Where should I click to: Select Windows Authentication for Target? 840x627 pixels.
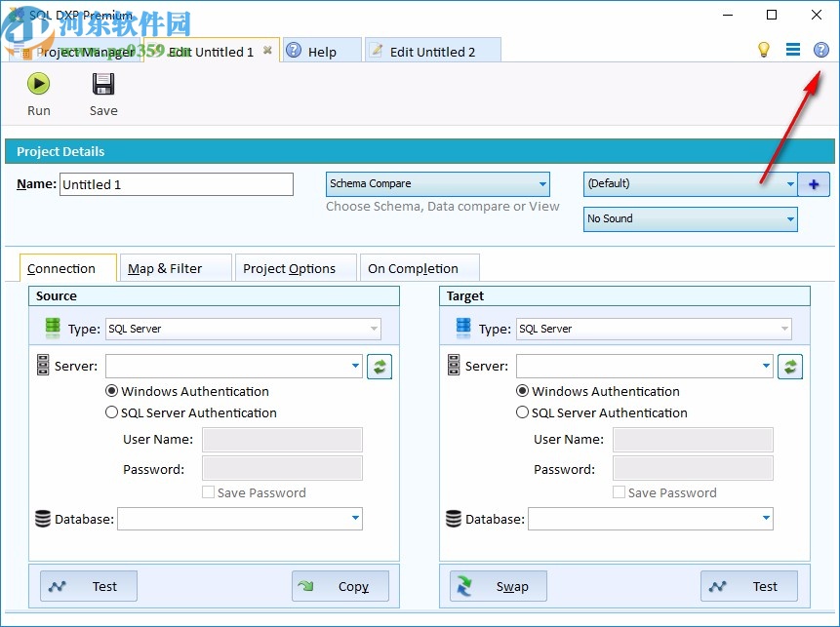[x=523, y=391]
